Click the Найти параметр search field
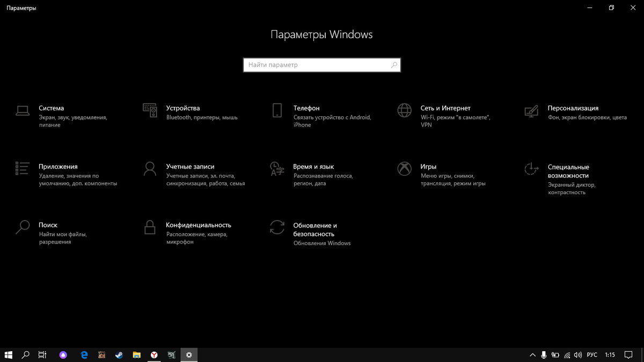The height and width of the screenshot is (362, 644). click(x=321, y=65)
